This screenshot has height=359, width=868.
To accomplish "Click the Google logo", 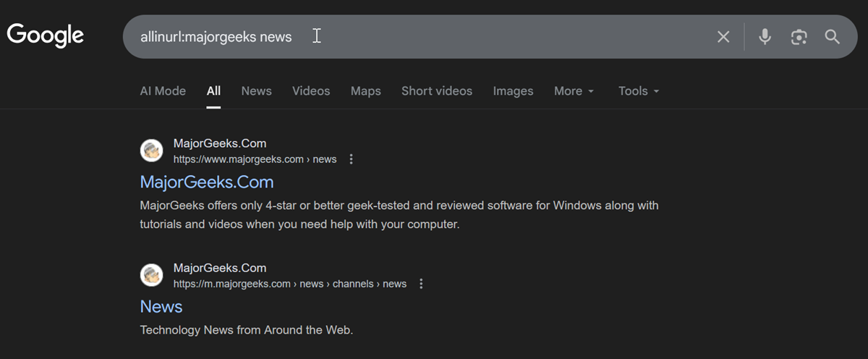I will pos(46,35).
